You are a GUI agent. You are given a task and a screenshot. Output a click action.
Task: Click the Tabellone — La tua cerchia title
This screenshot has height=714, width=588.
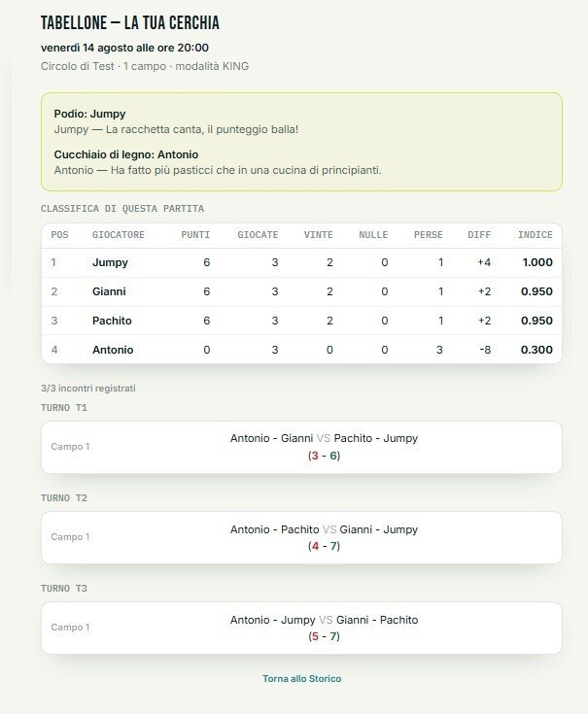pyautogui.click(x=130, y=22)
